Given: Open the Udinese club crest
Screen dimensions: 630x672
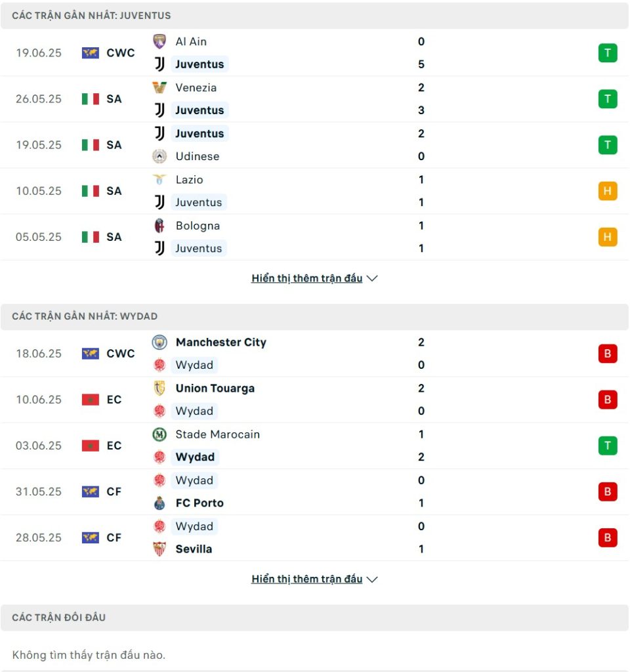Looking at the screenshot, I should pos(159,156).
